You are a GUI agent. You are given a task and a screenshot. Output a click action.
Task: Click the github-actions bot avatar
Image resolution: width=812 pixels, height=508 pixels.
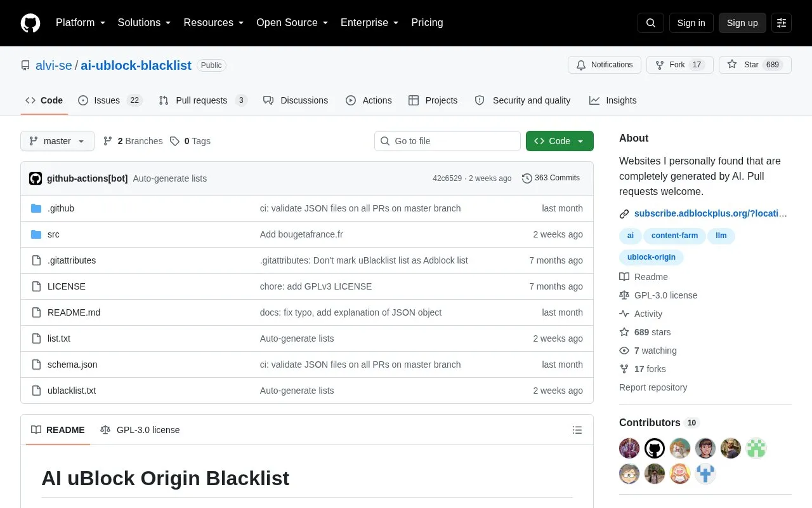tap(36, 178)
